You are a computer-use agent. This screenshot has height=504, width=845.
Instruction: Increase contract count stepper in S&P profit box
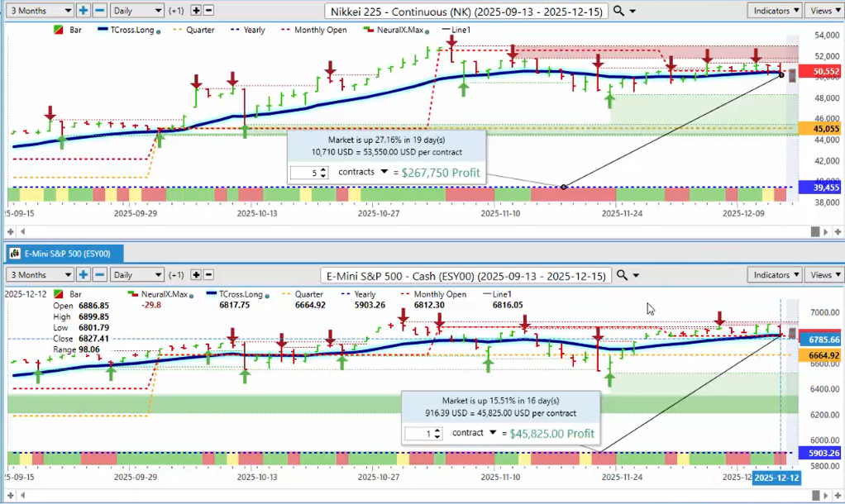(x=437, y=430)
